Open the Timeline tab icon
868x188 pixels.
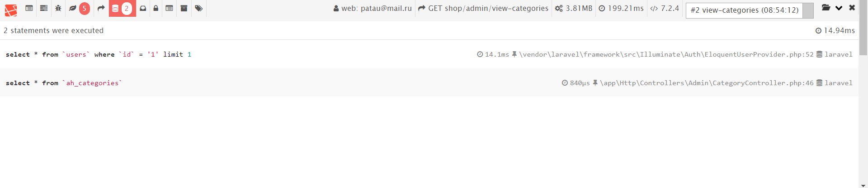tap(44, 8)
